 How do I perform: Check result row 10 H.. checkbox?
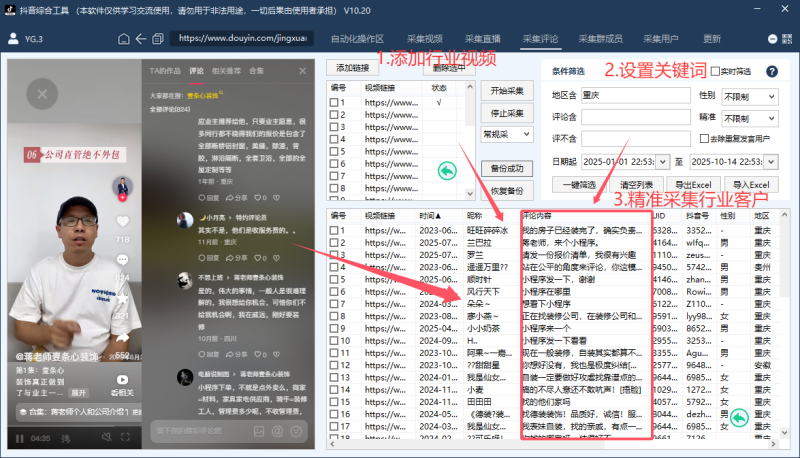click(334, 341)
